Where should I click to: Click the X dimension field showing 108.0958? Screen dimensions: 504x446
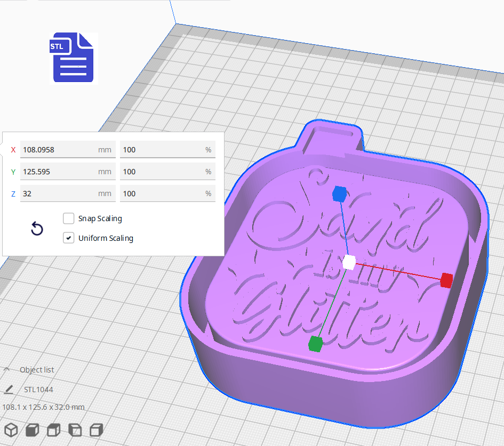tap(68, 150)
